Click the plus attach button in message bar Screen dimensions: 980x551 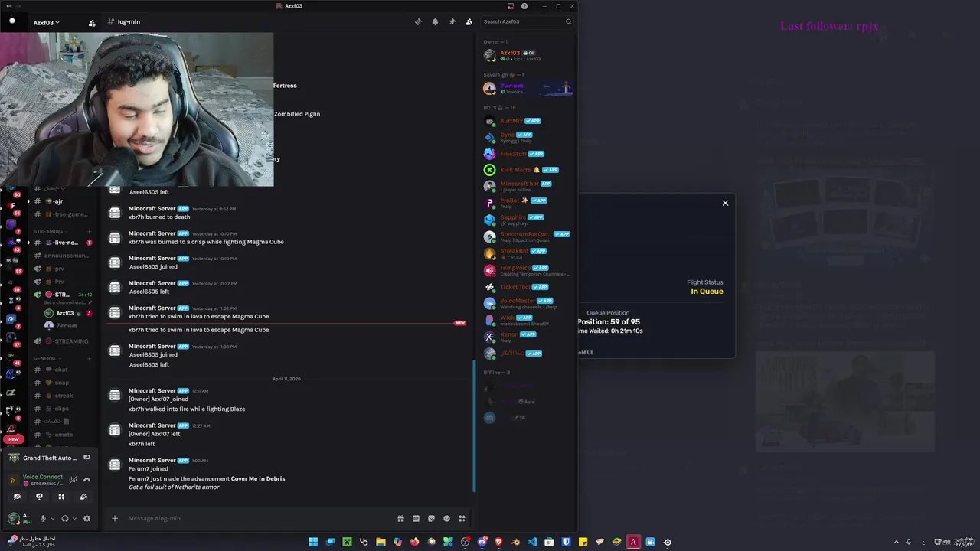tap(115, 518)
